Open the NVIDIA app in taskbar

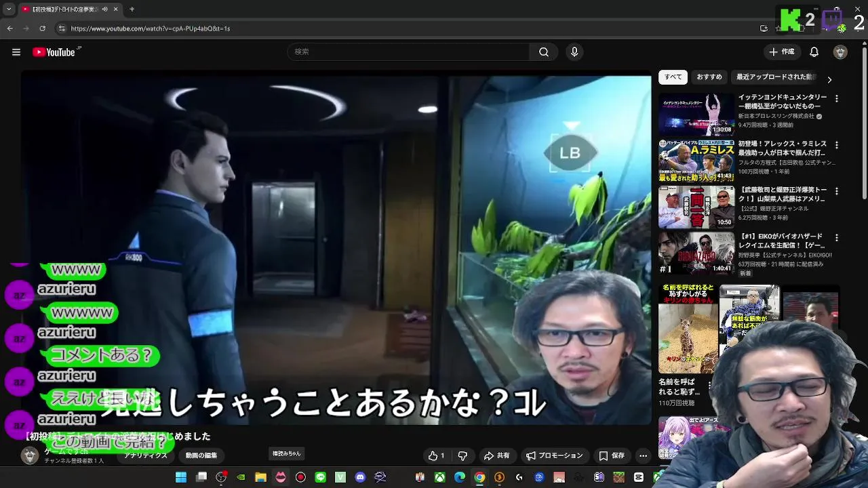click(241, 477)
